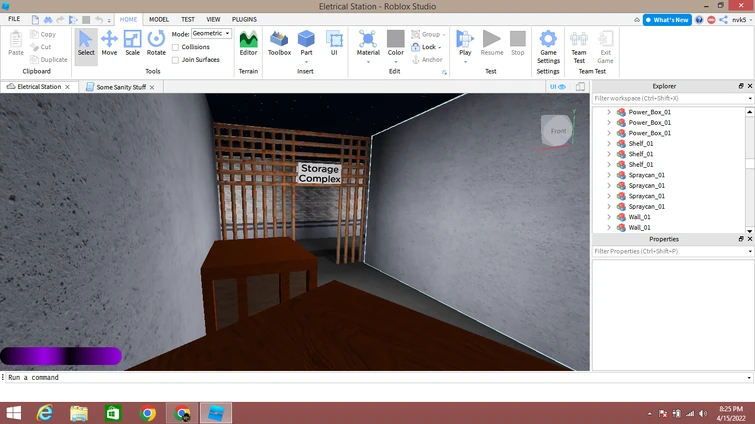Click the Run a command bar
Viewport: 755px width, 424px height.
point(376,377)
